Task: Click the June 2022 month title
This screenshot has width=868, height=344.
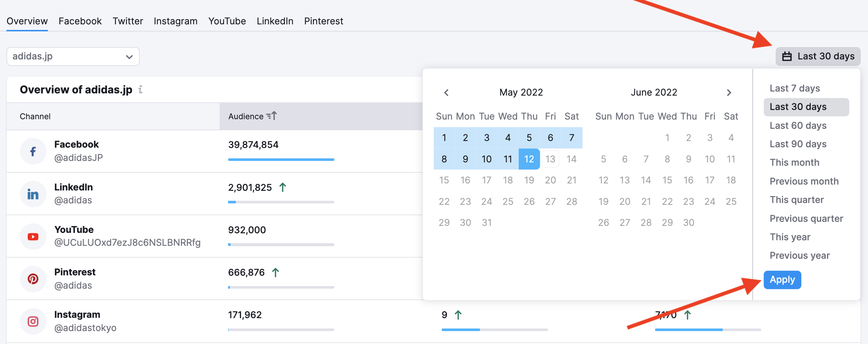Action: tap(654, 92)
